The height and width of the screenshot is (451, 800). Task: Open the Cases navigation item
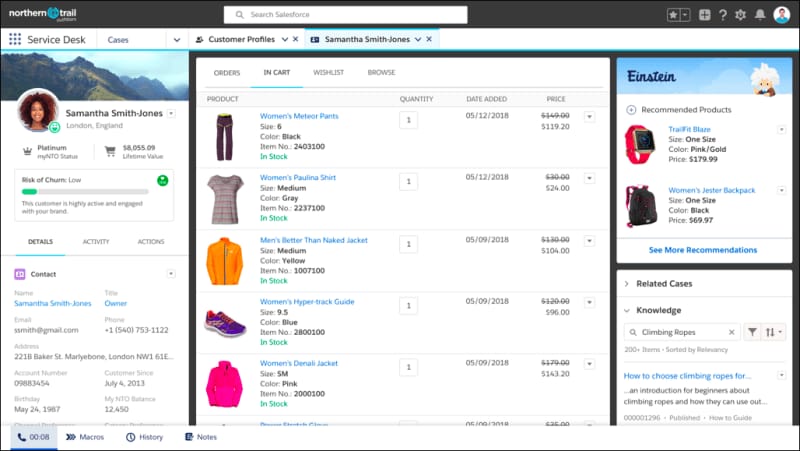[x=118, y=40]
